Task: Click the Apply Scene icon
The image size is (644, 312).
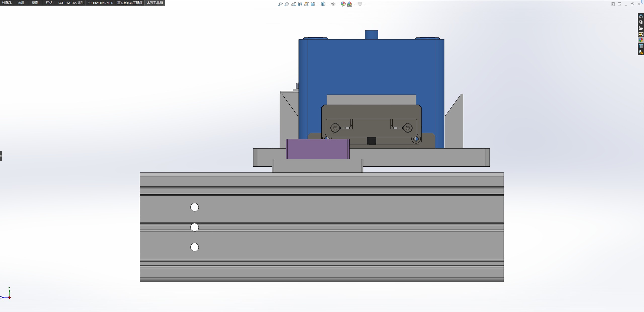Action: click(350, 4)
